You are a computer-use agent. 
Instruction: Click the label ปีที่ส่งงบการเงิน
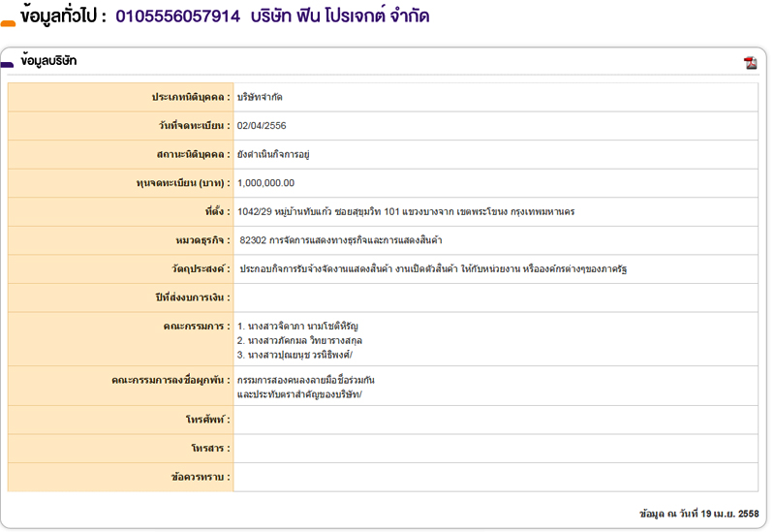193,297
